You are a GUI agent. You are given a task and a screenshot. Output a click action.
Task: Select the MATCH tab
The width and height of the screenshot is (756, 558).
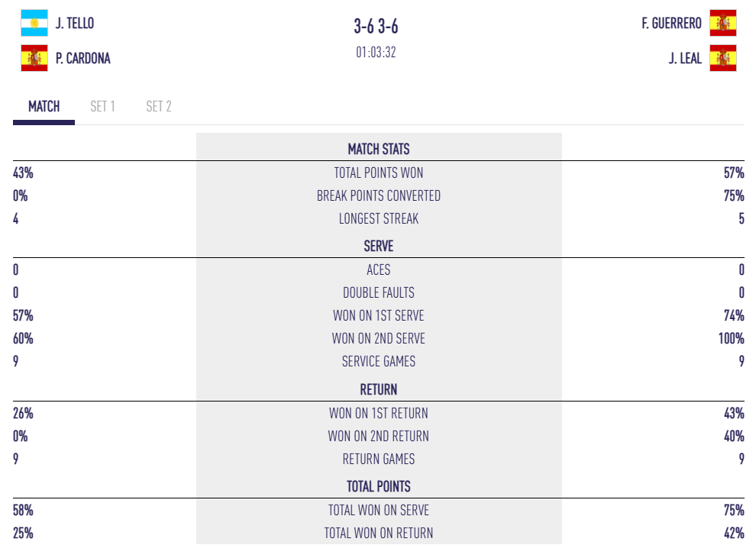click(44, 107)
